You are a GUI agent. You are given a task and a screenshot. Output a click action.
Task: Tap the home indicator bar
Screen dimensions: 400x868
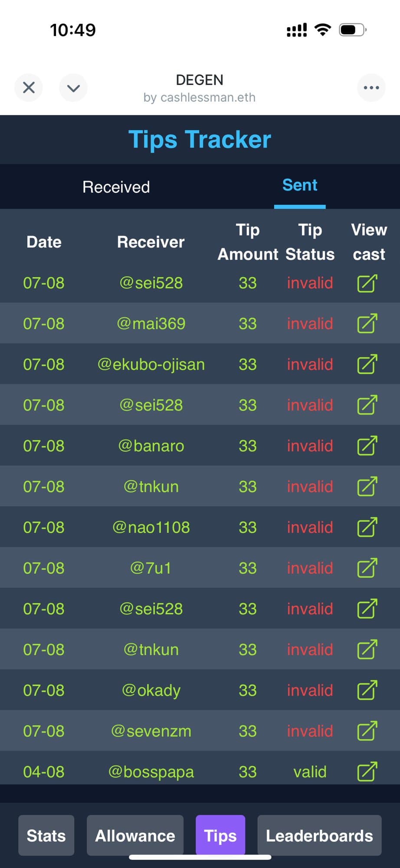click(x=200, y=857)
